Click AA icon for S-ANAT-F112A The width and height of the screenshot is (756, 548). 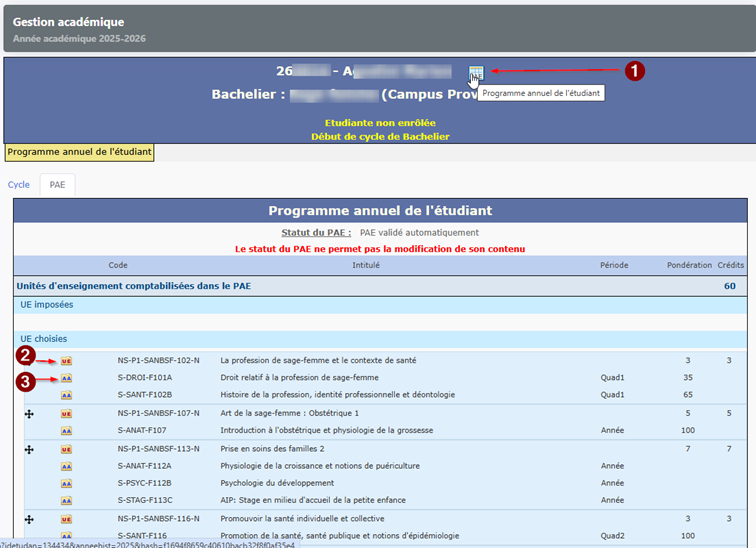pyautogui.click(x=67, y=466)
